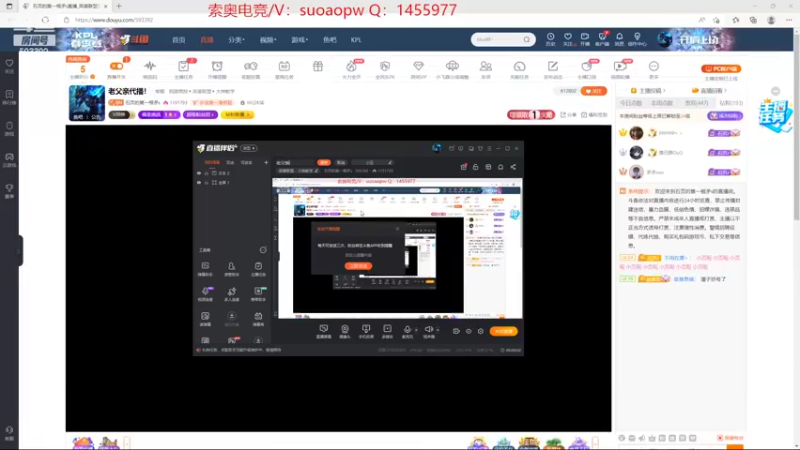Expand the 直播回看 chevron link
The image size is (800, 450).
pos(709,90)
